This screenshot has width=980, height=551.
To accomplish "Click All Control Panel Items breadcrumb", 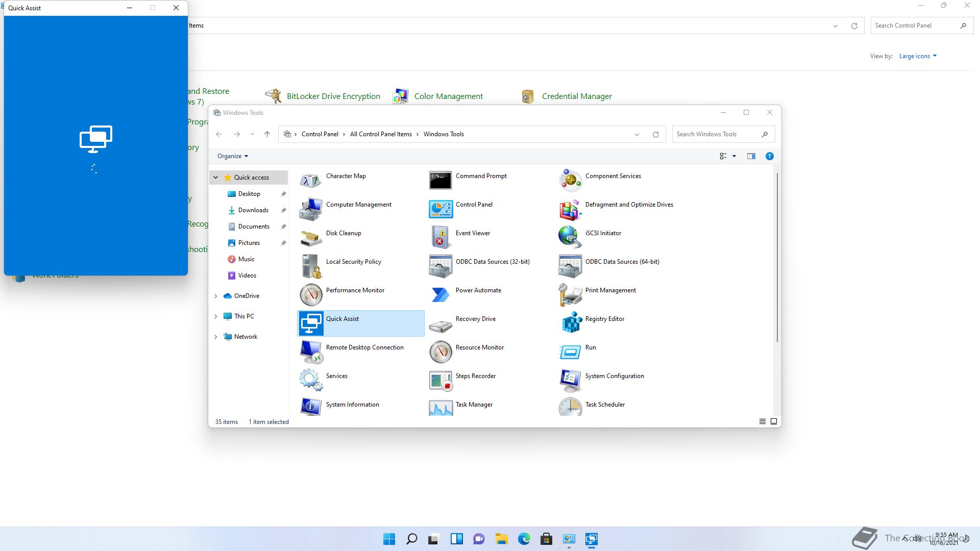I will pyautogui.click(x=381, y=134).
